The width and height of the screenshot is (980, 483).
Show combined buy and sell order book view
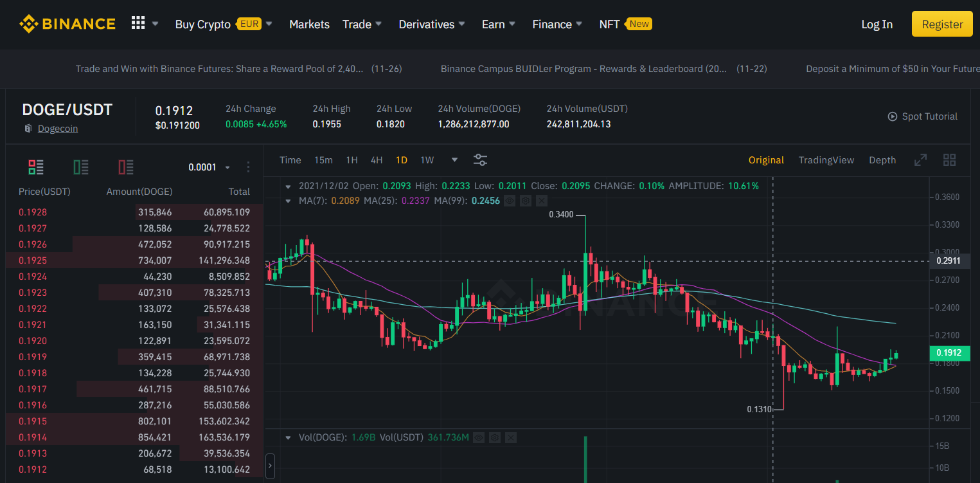coord(36,167)
